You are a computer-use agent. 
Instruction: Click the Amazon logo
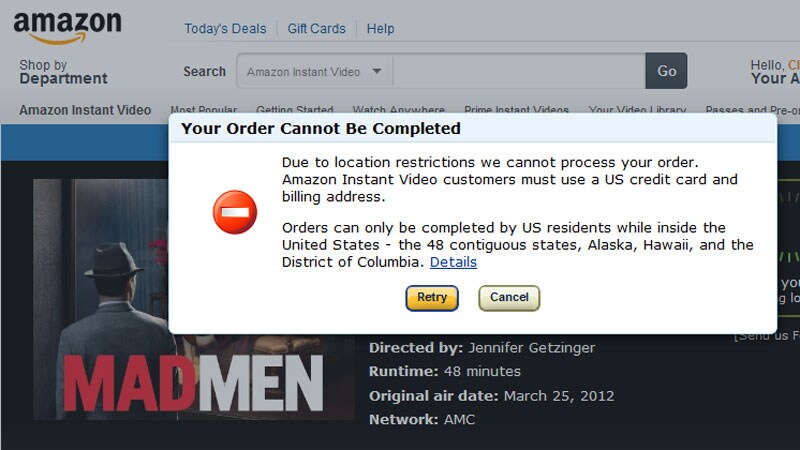[67, 28]
